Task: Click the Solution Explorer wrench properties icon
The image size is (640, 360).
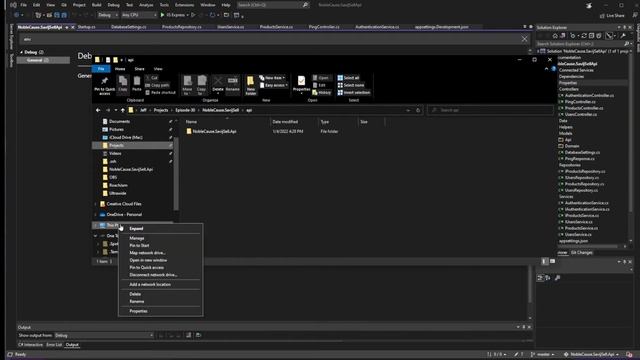Action: click(x=623, y=36)
